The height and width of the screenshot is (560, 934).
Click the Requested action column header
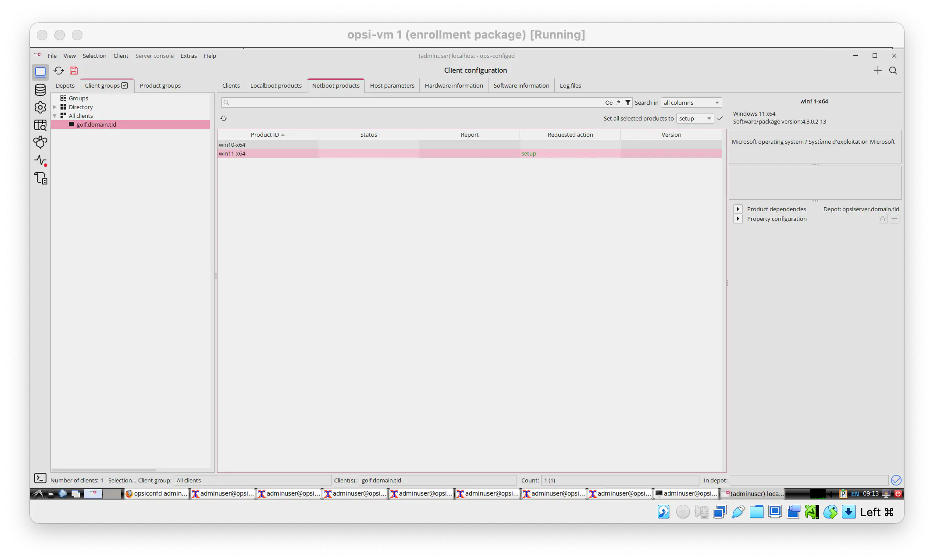pos(570,135)
